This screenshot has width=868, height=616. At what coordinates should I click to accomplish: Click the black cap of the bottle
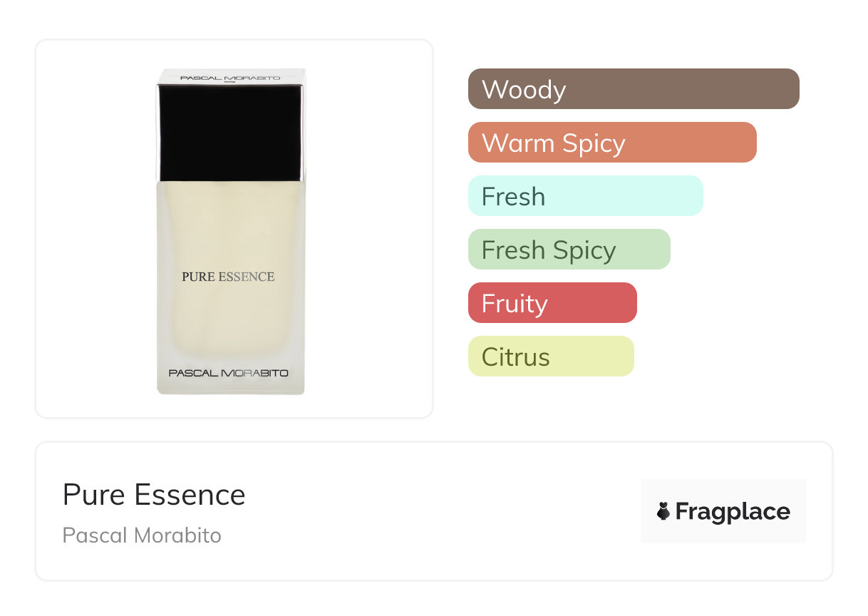(232, 132)
